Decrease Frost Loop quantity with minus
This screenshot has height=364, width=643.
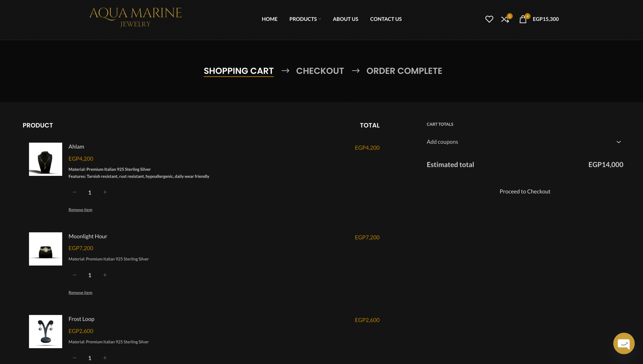click(x=75, y=358)
